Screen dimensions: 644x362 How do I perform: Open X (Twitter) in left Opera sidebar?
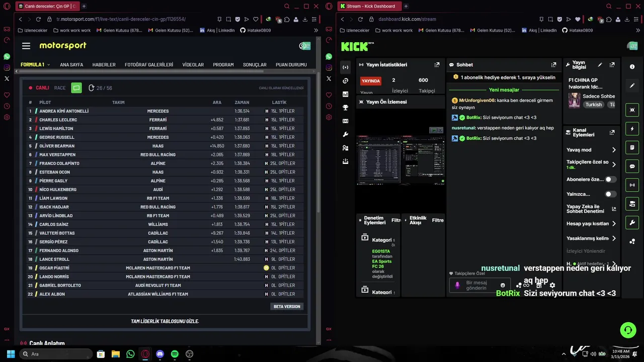click(7, 78)
